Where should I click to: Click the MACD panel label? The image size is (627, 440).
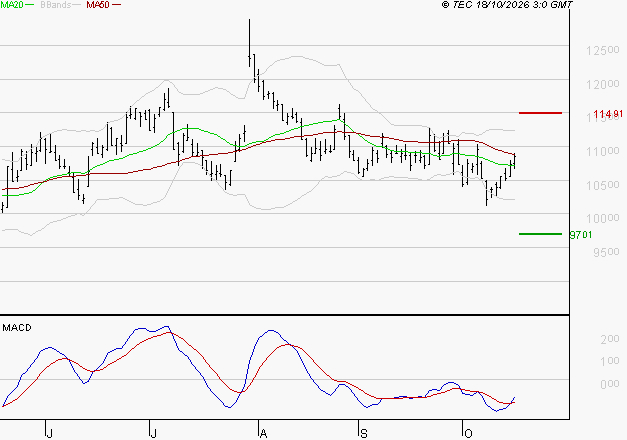pos(17,328)
